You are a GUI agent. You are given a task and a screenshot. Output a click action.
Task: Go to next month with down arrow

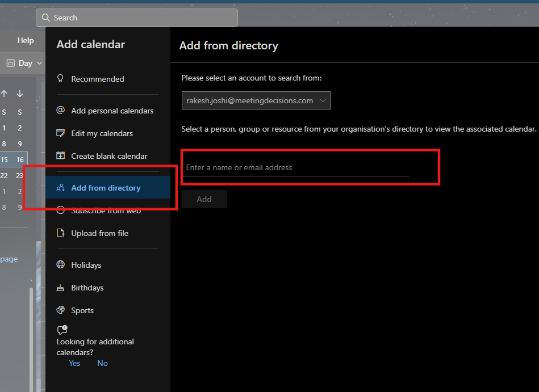20,94
